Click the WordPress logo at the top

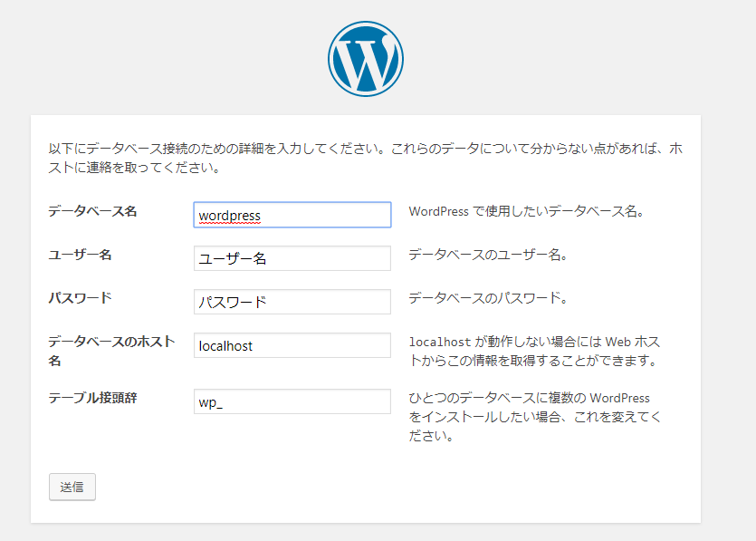[366, 58]
